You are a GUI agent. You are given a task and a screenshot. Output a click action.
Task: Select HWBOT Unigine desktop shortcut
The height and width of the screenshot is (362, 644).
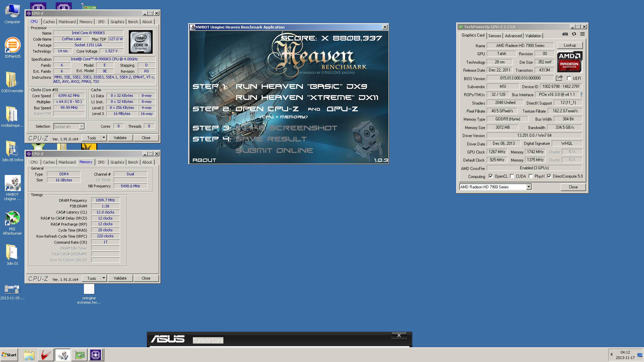(x=12, y=188)
